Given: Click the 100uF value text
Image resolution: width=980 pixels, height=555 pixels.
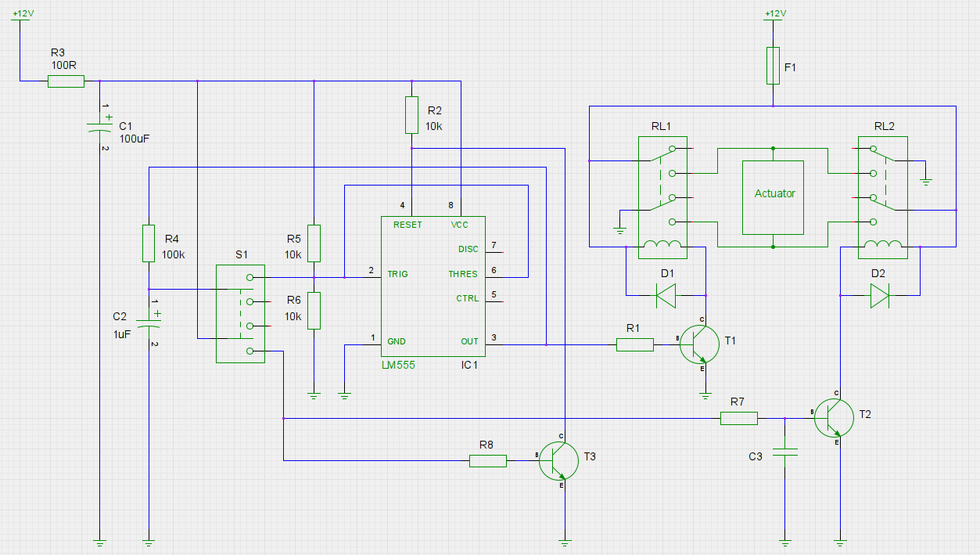Looking at the screenshot, I should [135, 138].
